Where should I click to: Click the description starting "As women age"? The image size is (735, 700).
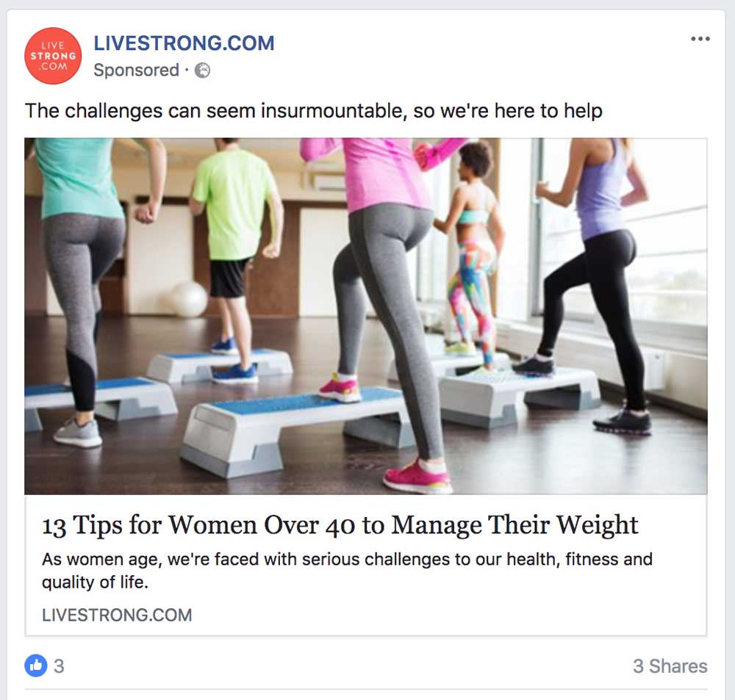[x=347, y=570]
